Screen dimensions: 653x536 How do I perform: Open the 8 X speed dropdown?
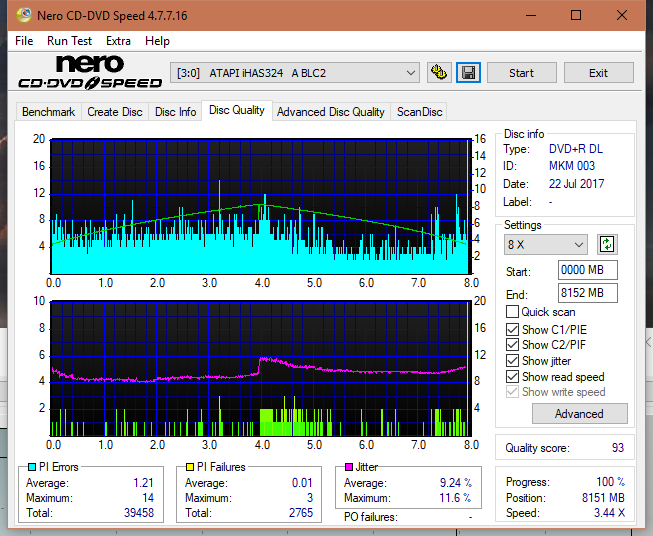[546, 244]
